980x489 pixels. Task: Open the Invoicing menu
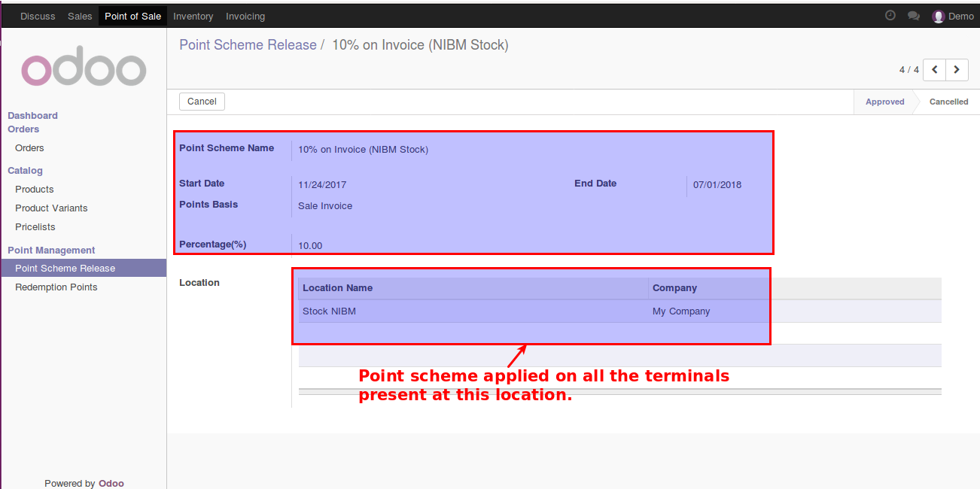(245, 16)
